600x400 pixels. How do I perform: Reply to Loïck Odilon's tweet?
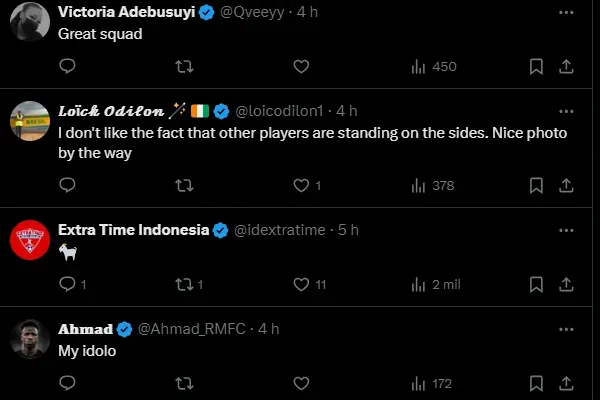(68, 185)
